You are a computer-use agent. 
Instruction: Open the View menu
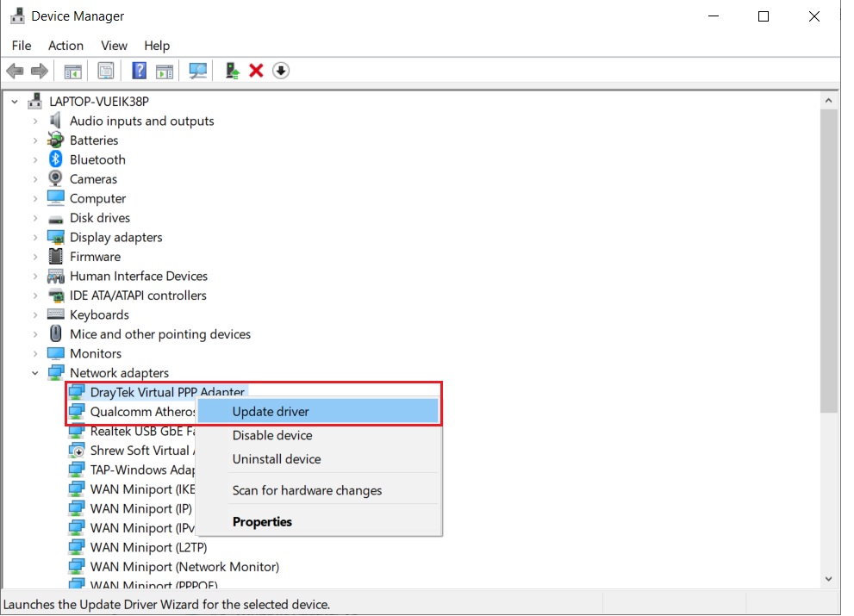point(113,46)
